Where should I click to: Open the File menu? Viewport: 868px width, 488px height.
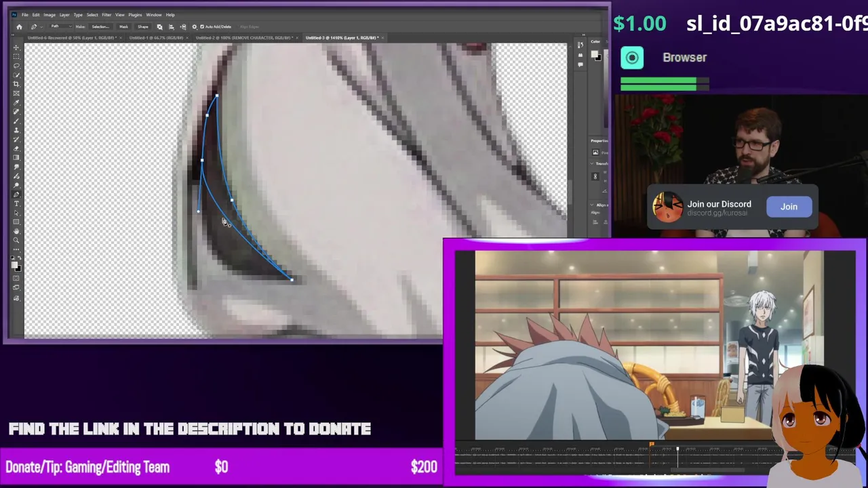[24, 15]
